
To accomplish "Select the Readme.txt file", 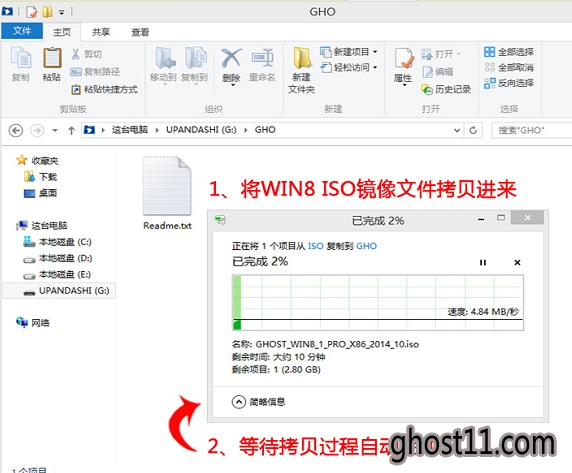I will click(167, 194).
